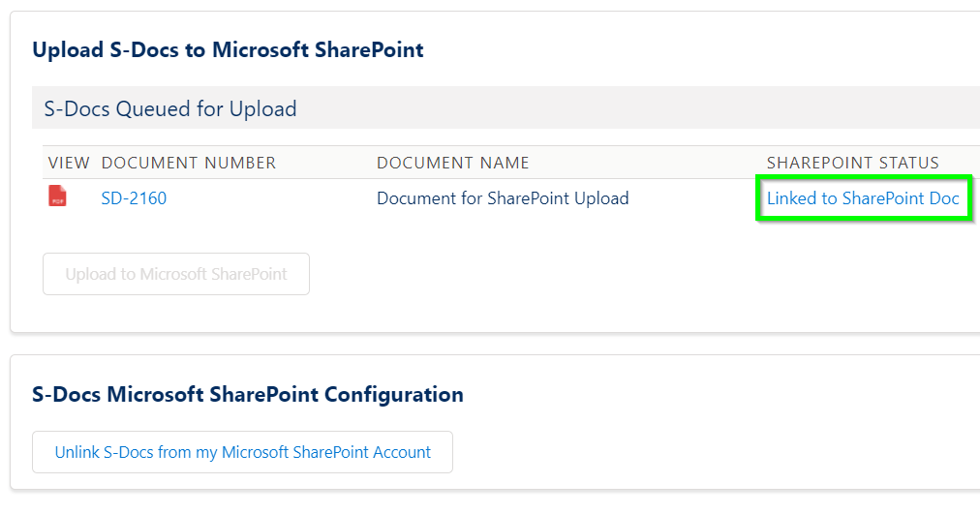Click the word Upload in the document name
The image size is (980, 514).
(602, 198)
